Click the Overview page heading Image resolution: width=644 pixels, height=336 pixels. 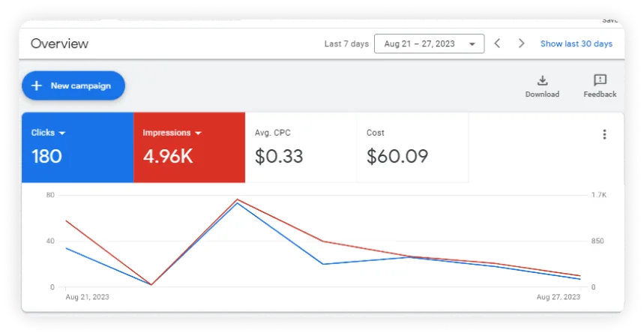(x=59, y=43)
